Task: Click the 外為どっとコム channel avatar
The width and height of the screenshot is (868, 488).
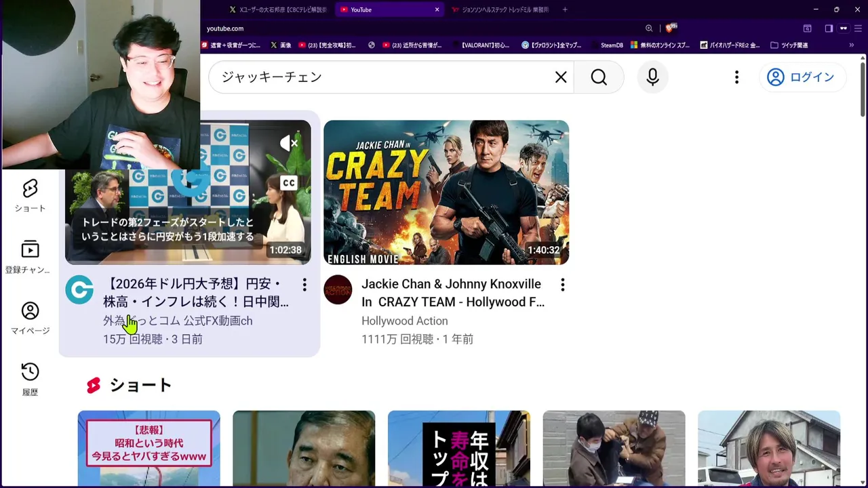Action: point(79,290)
